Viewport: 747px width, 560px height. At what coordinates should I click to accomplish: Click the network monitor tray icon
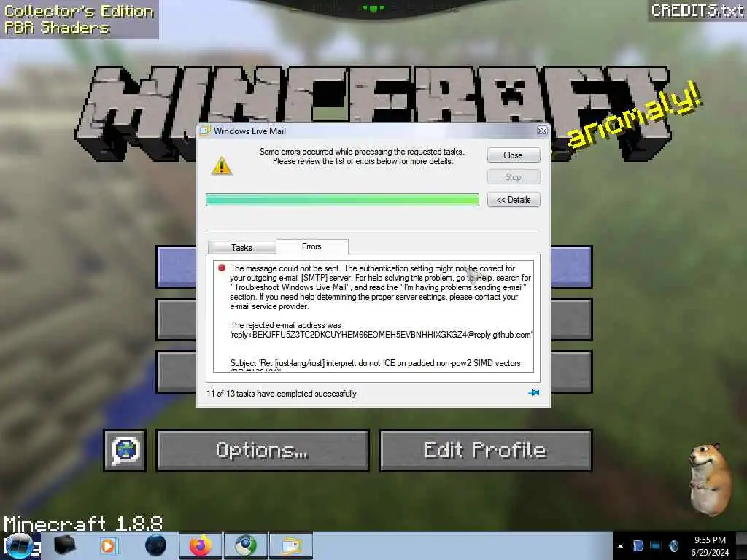click(656, 545)
